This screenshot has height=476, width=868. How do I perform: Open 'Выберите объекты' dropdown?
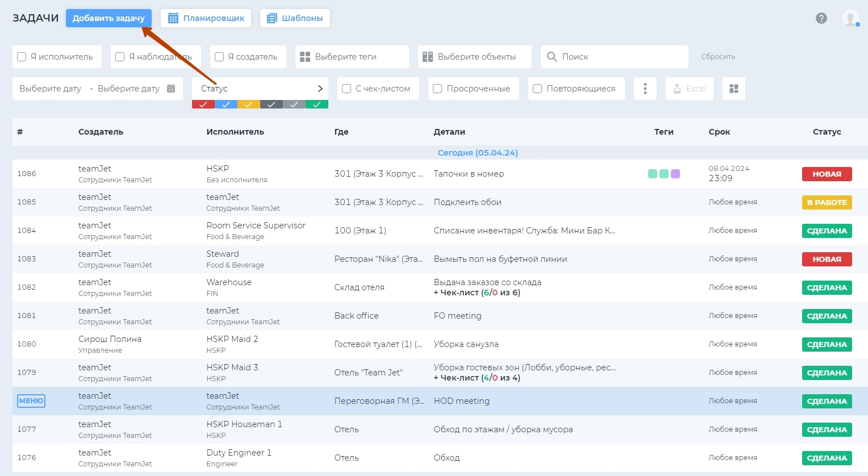click(475, 57)
